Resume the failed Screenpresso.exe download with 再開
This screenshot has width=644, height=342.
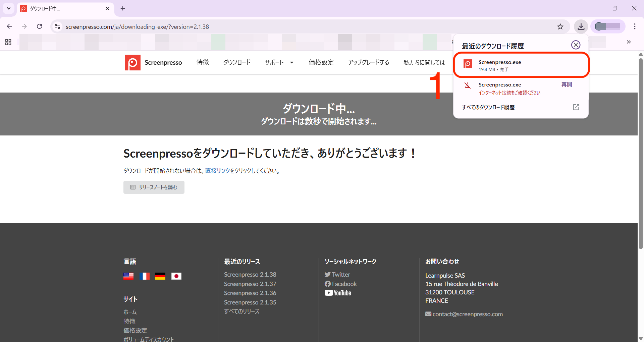[x=566, y=84]
